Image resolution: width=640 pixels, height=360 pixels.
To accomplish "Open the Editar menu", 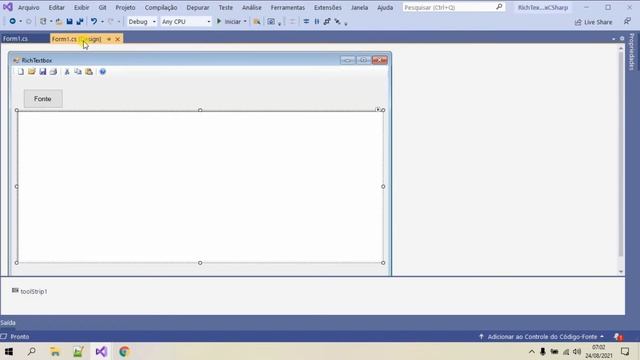I will click(x=56, y=7).
